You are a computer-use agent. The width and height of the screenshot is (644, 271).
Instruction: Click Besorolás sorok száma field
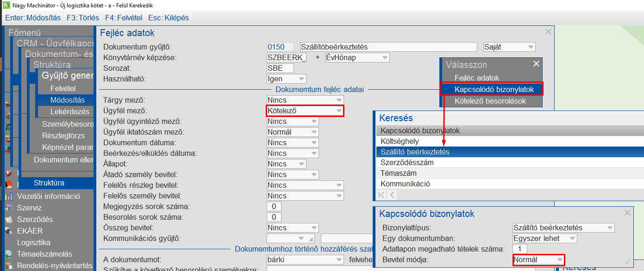(274, 217)
